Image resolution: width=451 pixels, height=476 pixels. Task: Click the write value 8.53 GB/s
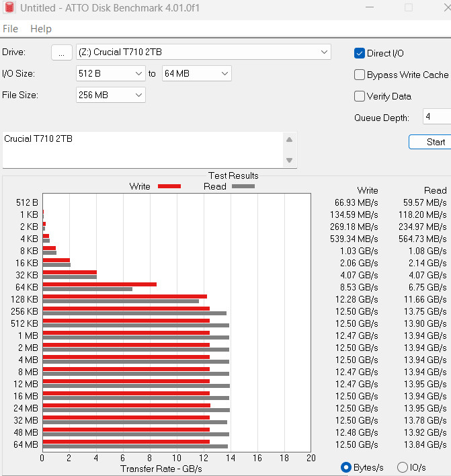[x=359, y=287]
